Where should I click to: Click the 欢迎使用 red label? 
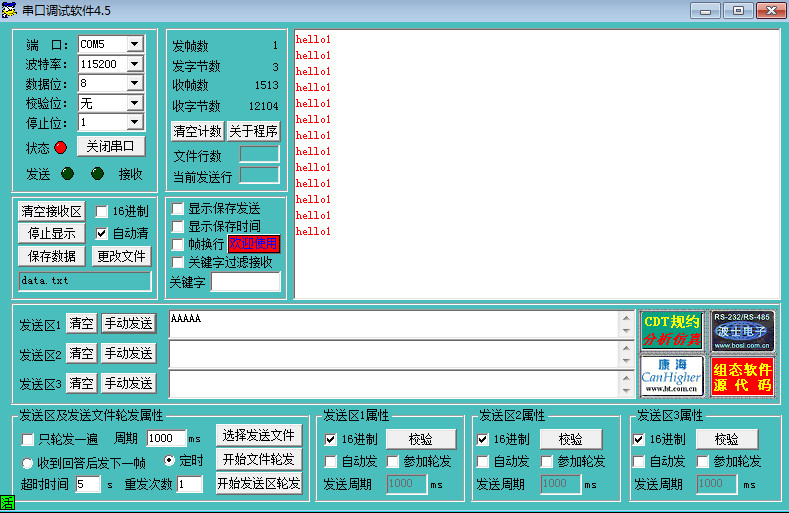point(253,244)
